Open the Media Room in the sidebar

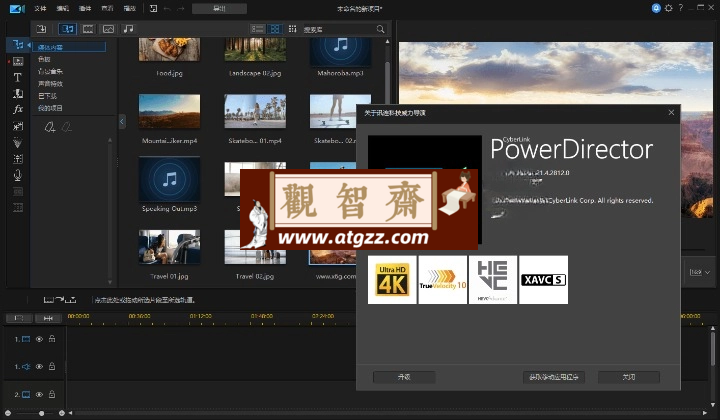coord(18,45)
